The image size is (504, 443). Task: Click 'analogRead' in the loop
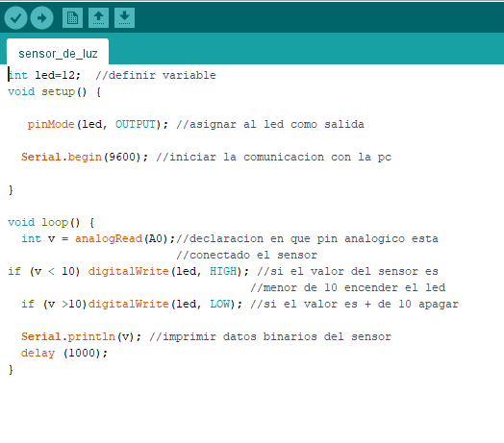point(109,239)
